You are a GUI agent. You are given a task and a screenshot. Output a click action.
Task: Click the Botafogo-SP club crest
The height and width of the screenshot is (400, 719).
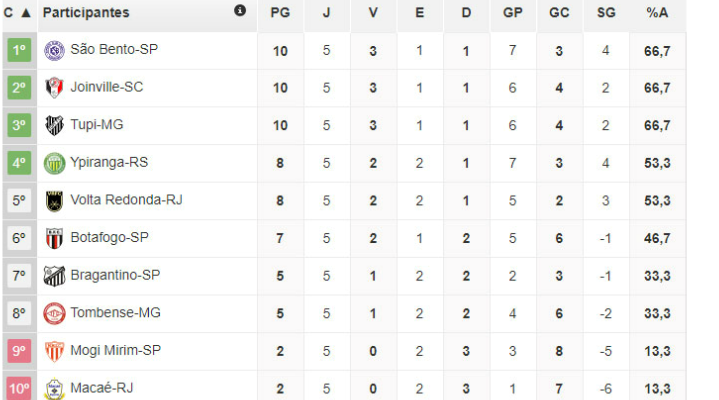coord(54,238)
